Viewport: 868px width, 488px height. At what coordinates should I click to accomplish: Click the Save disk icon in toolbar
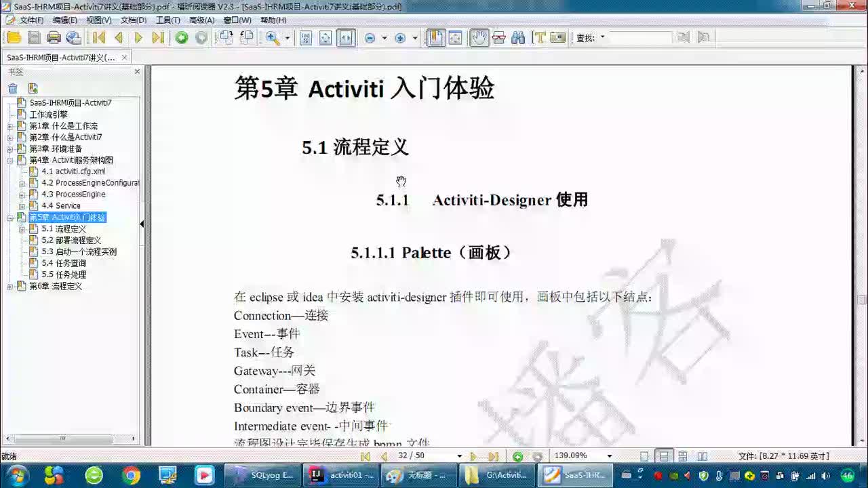click(x=34, y=38)
